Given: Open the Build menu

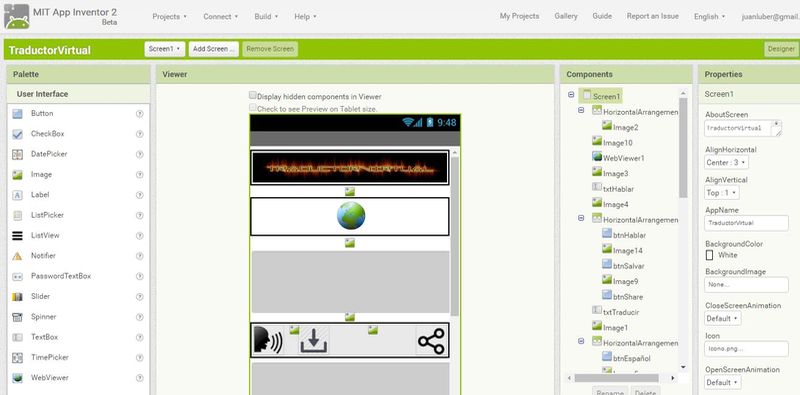Looking at the screenshot, I should (x=266, y=16).
